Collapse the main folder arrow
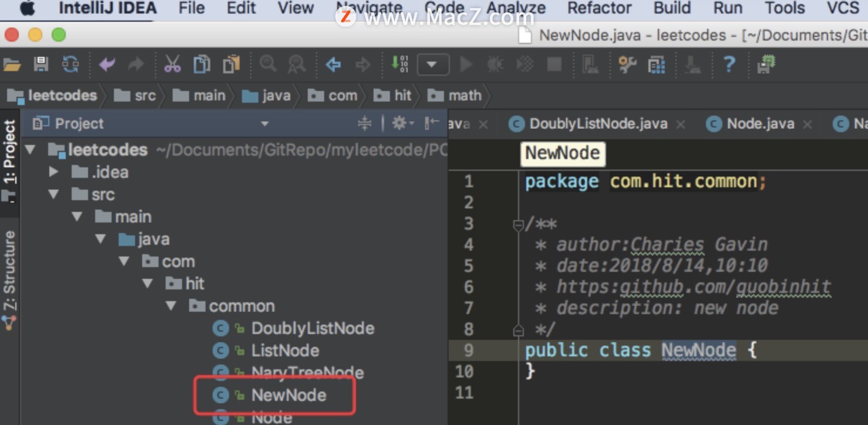 pos(77,217)
